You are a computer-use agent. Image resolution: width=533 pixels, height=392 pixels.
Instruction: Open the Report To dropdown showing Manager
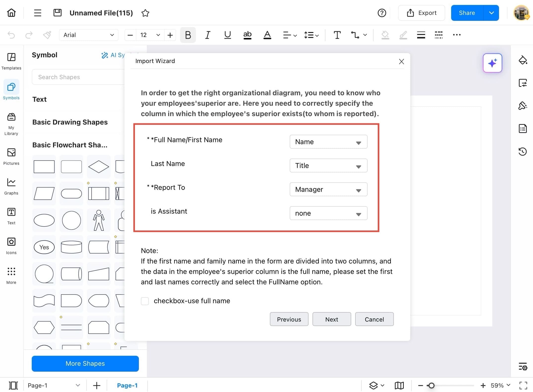click(328, 189)
